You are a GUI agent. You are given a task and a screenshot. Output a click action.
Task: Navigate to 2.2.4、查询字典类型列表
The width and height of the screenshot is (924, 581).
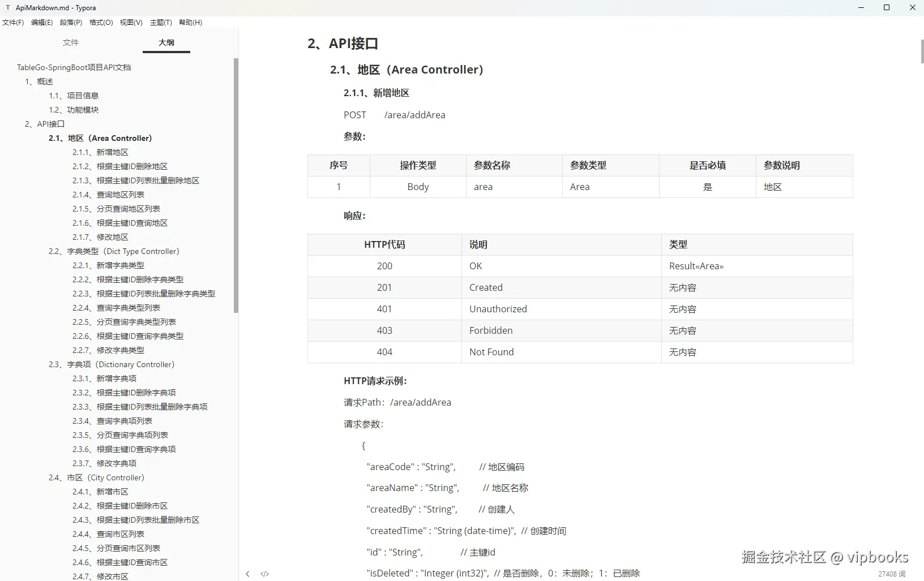[116, 308]
